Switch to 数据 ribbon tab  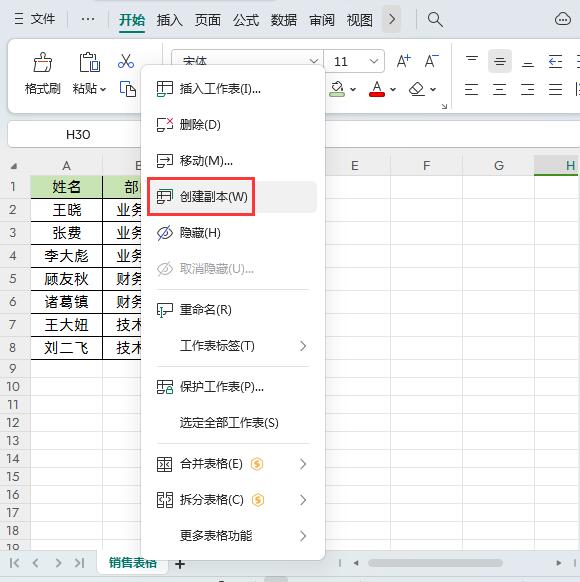point(284,20)
